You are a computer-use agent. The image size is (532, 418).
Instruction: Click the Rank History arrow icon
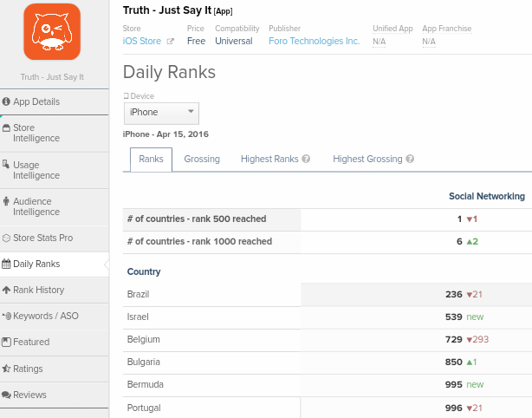click(6, 290)
